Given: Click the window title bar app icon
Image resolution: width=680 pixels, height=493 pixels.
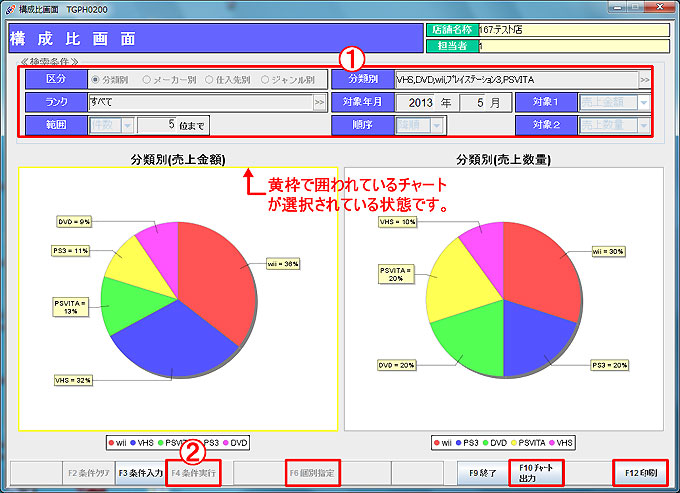Looking at the screenshot, I should pyautogui.click(x=10, y=9).
